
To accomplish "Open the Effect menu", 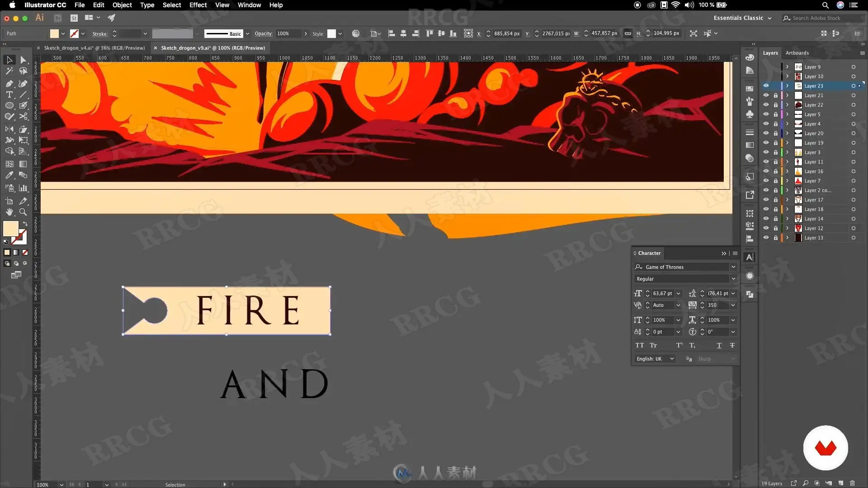I will (x=198, y=5).
